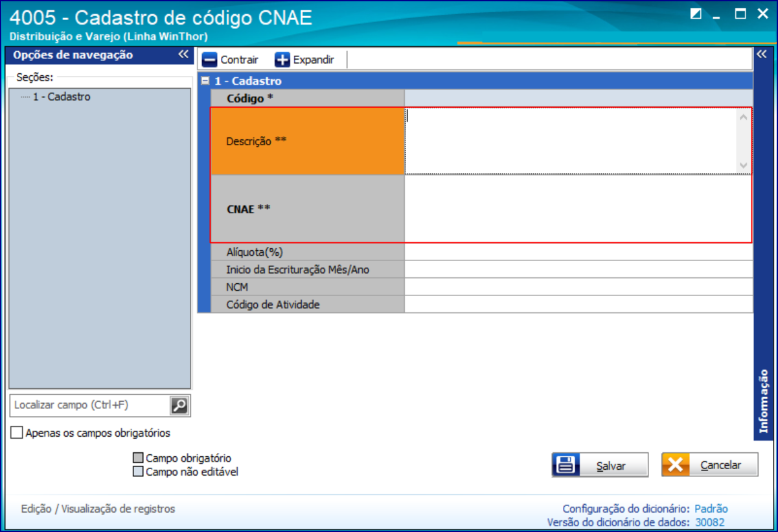Image resolution: width=778 pixels, height=532 pixels.
Task: Click the Descrição scrollbar down arrow
Action: pos(744,166)
